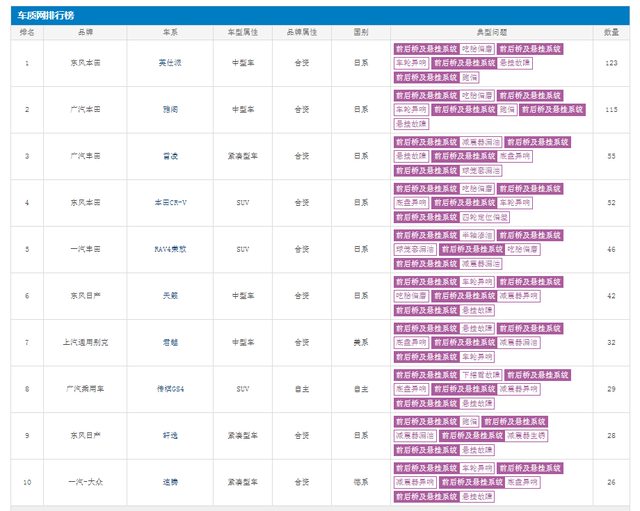Select the 下摆臂故障 tag in 传祺GS4 row
Viewport: 640px width, 511px height.
(x=481, y=375)
